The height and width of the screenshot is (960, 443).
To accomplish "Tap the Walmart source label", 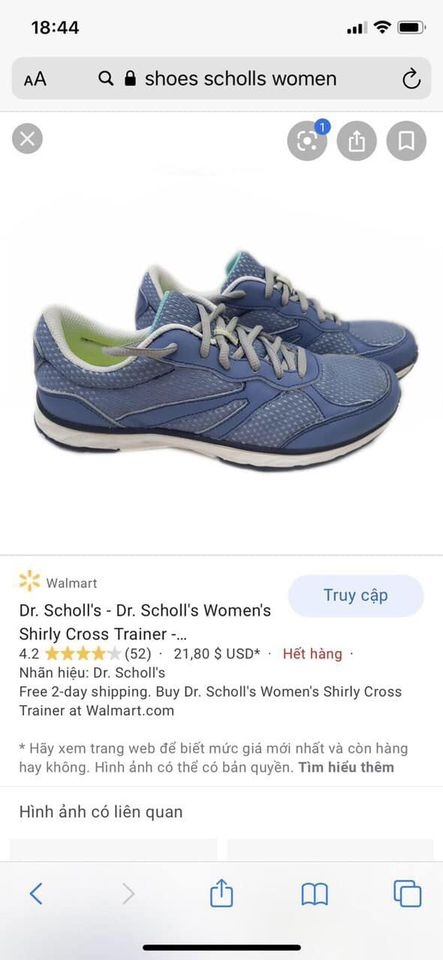I will [x=72, y=583].
